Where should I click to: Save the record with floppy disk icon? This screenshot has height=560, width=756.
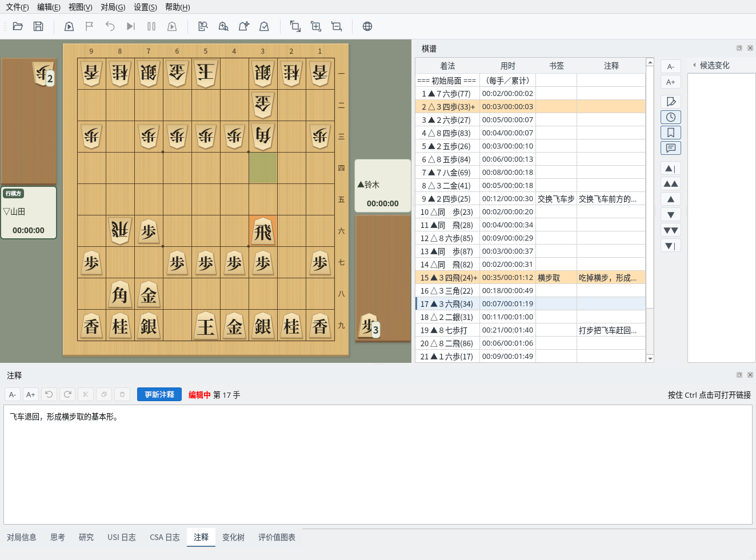click(x=38, y=26)
